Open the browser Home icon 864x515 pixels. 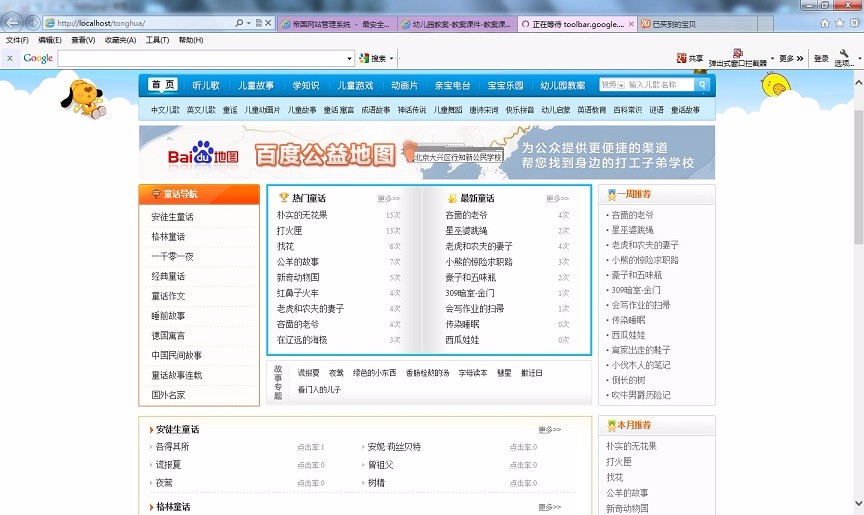[825, 23]
